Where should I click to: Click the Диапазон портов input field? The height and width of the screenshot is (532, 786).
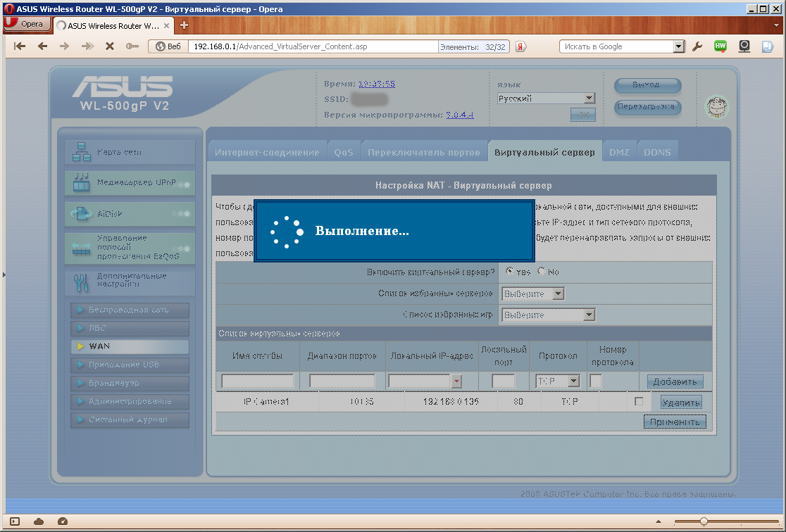coord(342,381)
